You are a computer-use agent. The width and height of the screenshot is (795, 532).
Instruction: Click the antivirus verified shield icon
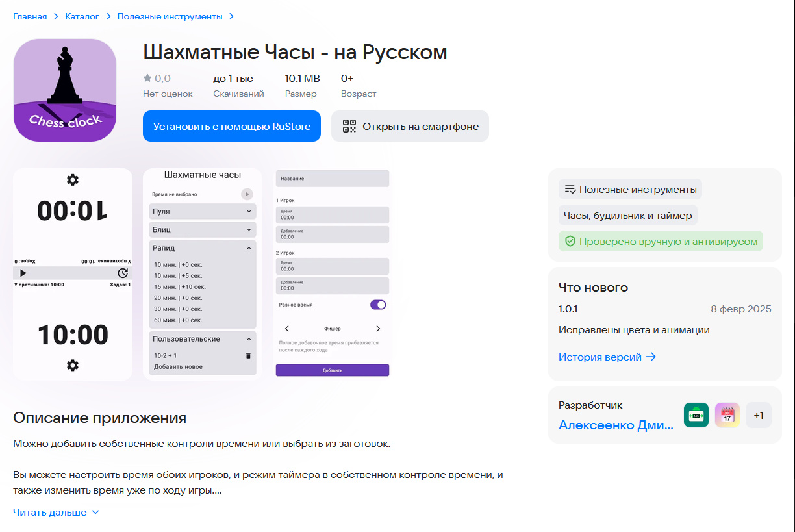[x=570, y=242]
